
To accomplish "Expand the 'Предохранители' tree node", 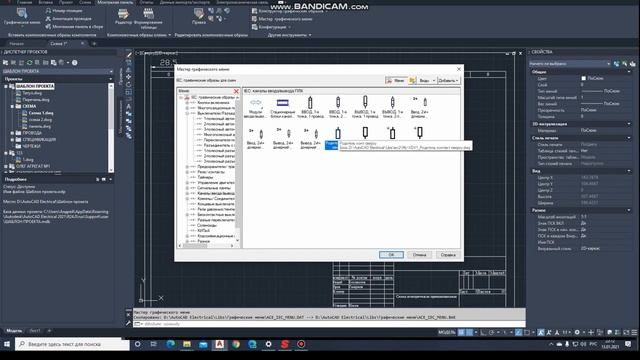I will (187, 167).
